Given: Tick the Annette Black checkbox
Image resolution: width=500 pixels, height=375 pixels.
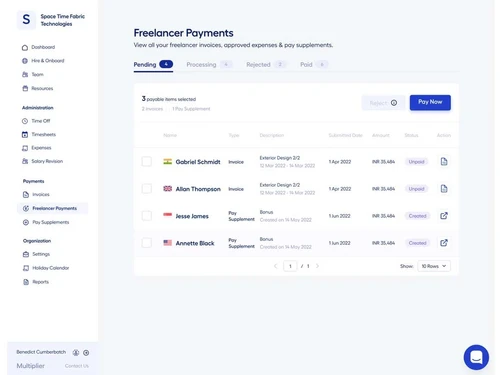Looking at the screenshot, I should 147,243.
